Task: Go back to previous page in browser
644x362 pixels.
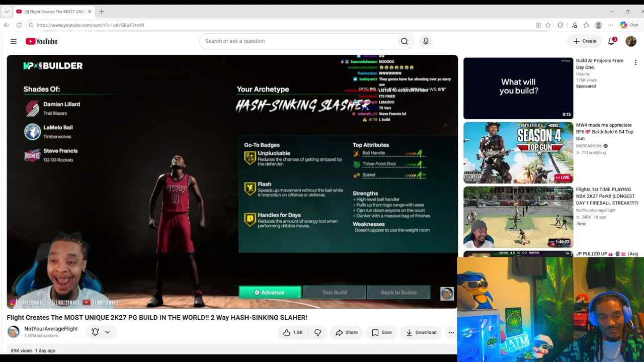Action: click(7, 25)
